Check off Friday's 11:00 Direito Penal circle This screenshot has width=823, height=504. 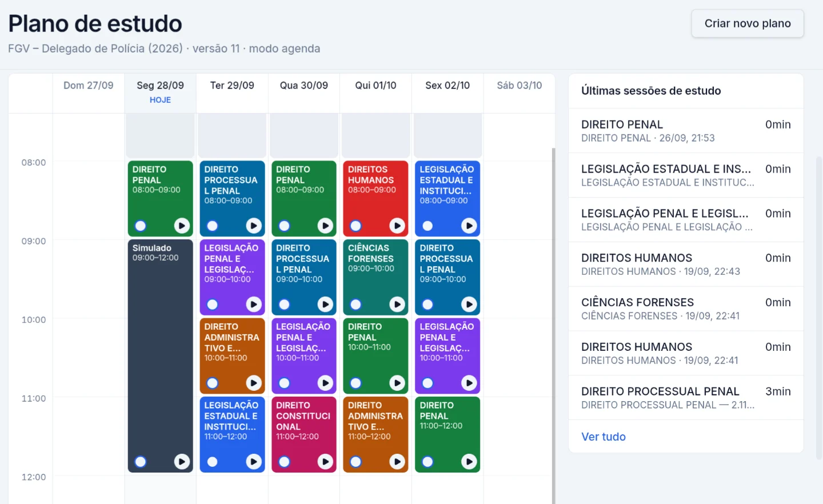coord(428,462)
